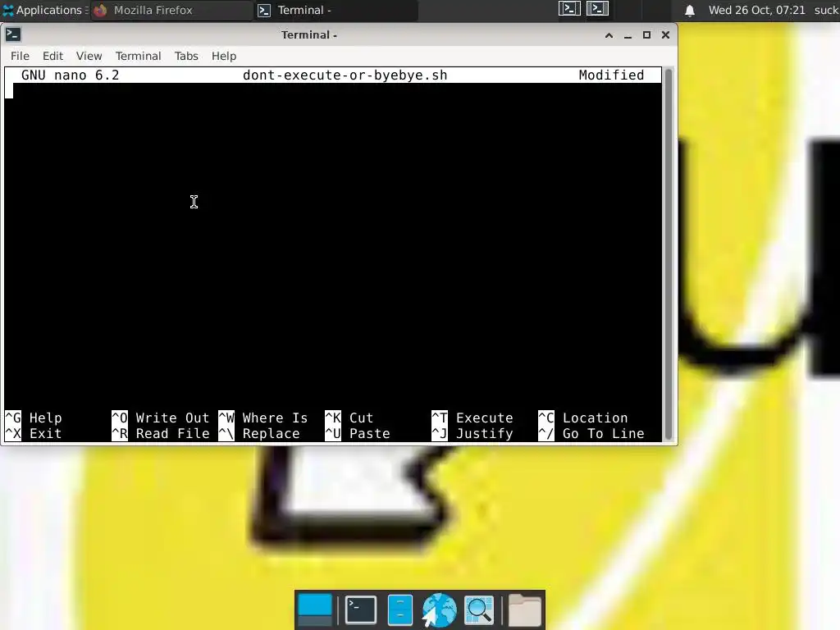Click the ^T Execute shortcut label
840x630 pixels.
click(472, 418)
